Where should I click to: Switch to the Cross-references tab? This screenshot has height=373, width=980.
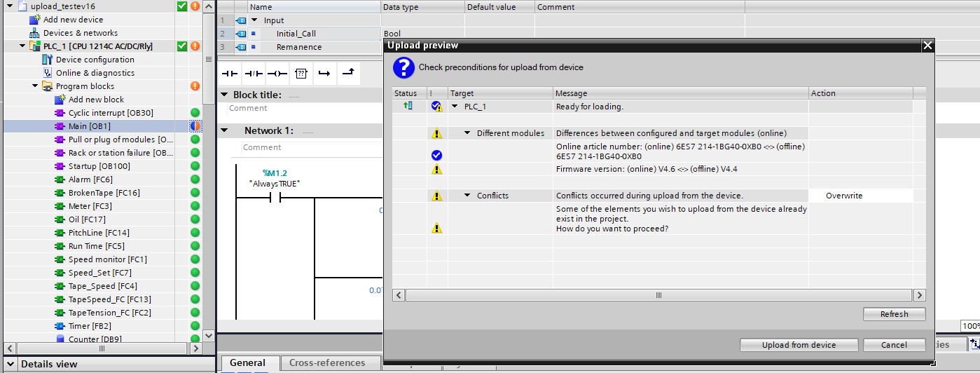[x=326, y=362]
